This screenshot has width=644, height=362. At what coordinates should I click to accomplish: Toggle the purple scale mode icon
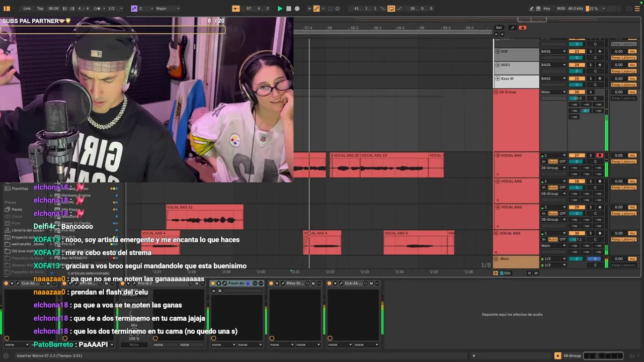(134, 9)
